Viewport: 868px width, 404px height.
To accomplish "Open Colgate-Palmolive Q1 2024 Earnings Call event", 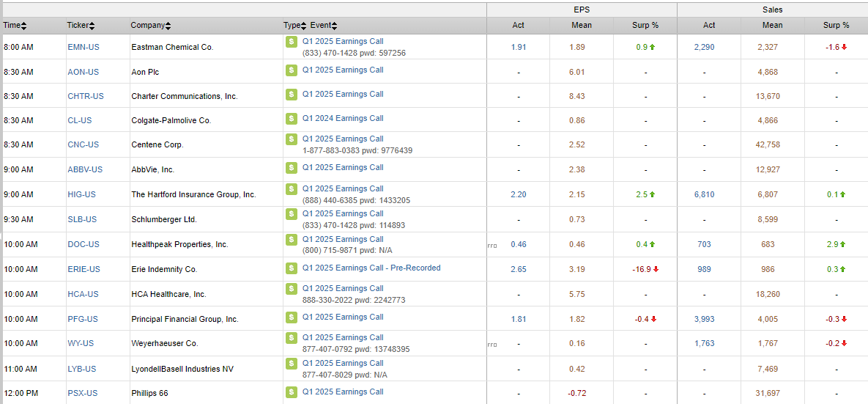I will tap(343, 119).
